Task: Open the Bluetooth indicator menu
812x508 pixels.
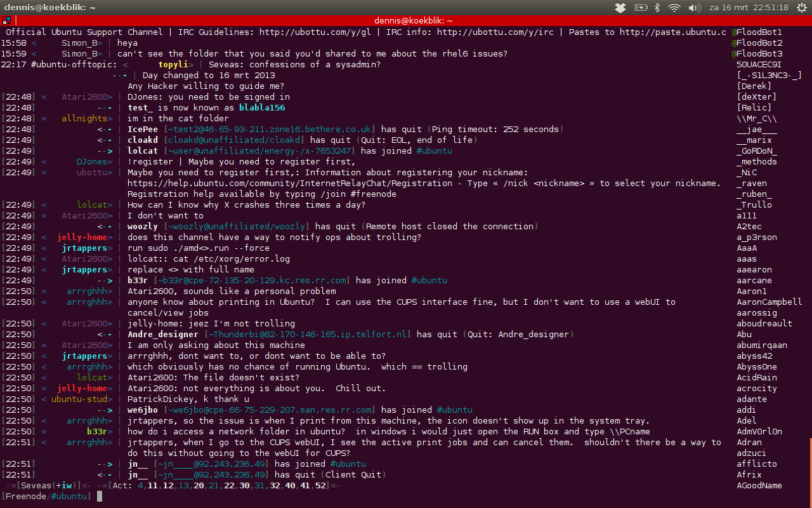Action: click(x=658, y=8)
